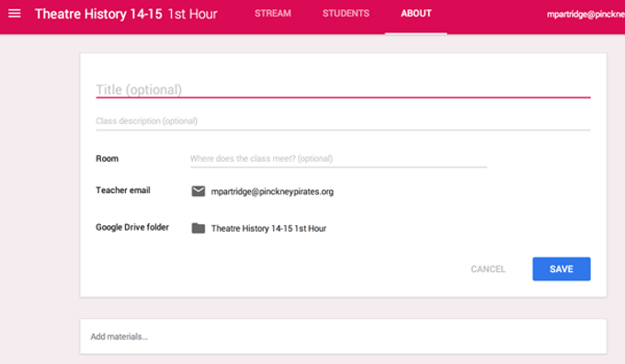Screen dimensions: 625x364
Task: Switch to the Stream tab
Action: (273, 14)
